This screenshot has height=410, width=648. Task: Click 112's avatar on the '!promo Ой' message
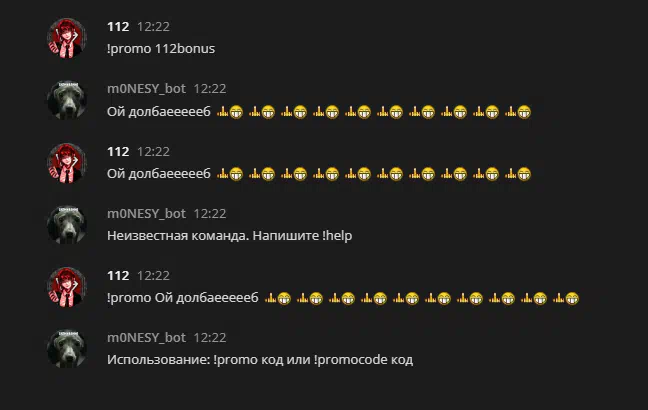67,287
